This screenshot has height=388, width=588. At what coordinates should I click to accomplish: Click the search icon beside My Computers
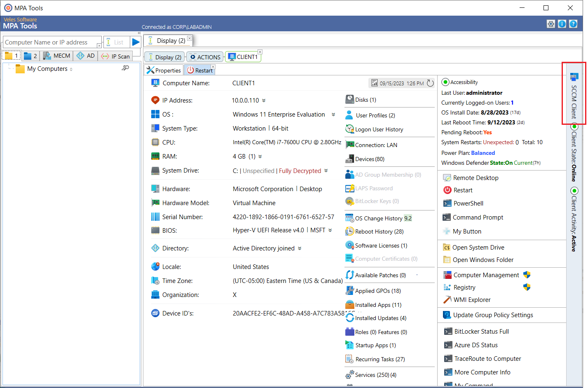pos(125,68)
